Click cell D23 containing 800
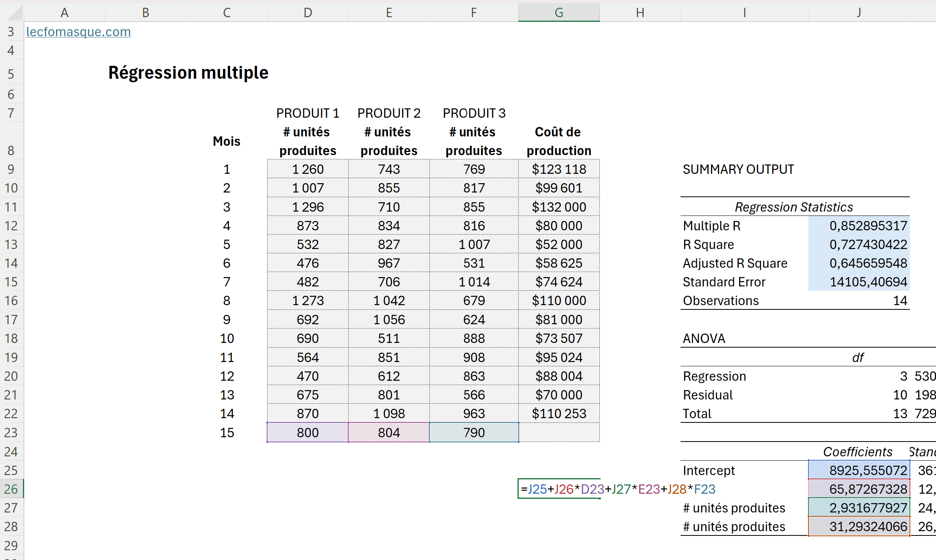936x560 pixels. click(x=307, y=432)
